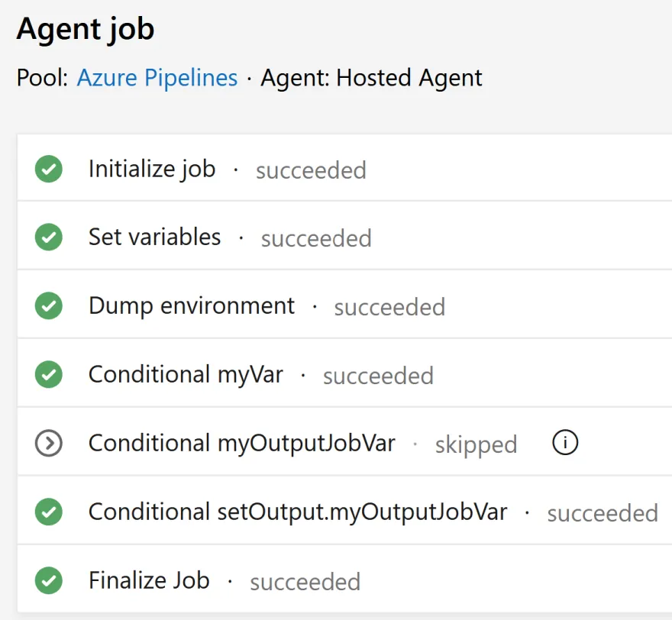
Task: Open the Initialize job step log
Action: coord(152,169)
